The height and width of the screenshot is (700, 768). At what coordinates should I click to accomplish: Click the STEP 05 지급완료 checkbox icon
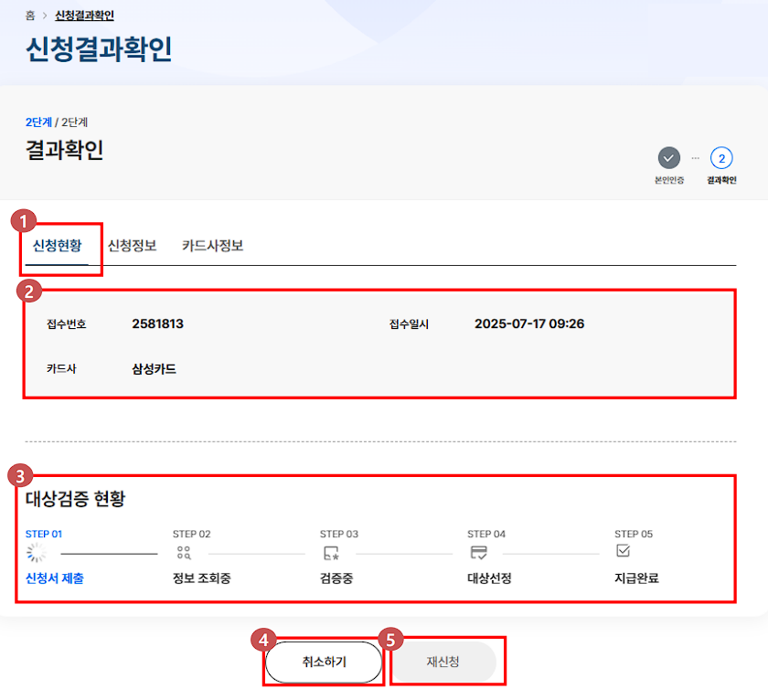(x=623, y=551)
